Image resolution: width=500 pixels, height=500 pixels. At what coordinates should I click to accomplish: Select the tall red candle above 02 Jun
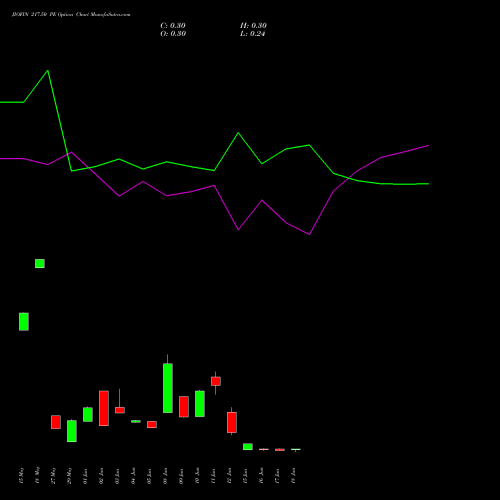pyautogui.click(x=104, y=408)
